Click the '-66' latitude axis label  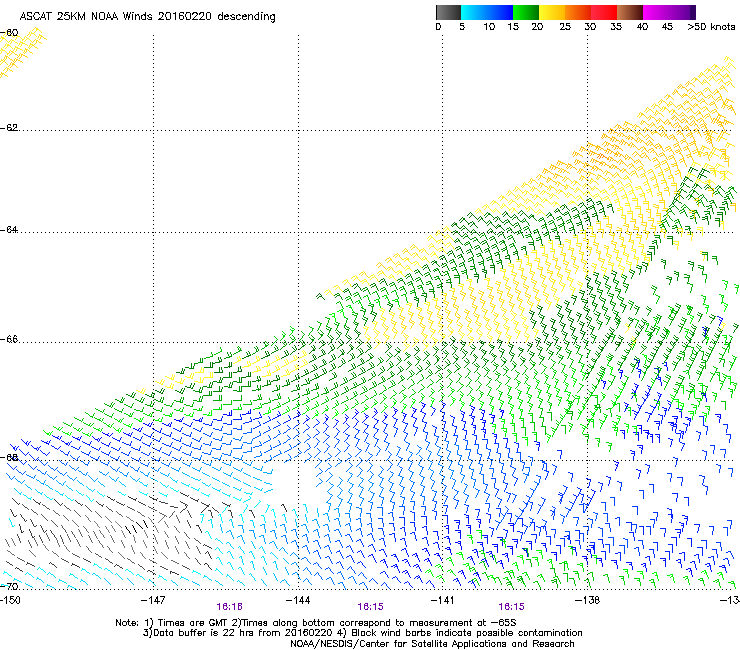point(9,339)
